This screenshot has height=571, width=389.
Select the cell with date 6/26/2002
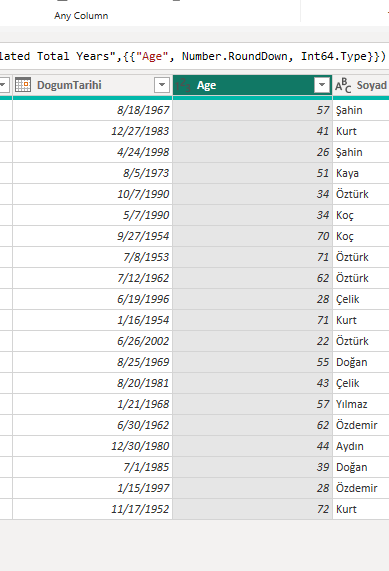[93, 341]
